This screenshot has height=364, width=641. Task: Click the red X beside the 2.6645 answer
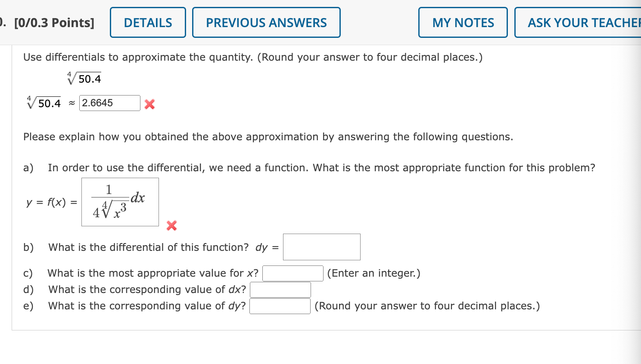click(x=149, y=104)
